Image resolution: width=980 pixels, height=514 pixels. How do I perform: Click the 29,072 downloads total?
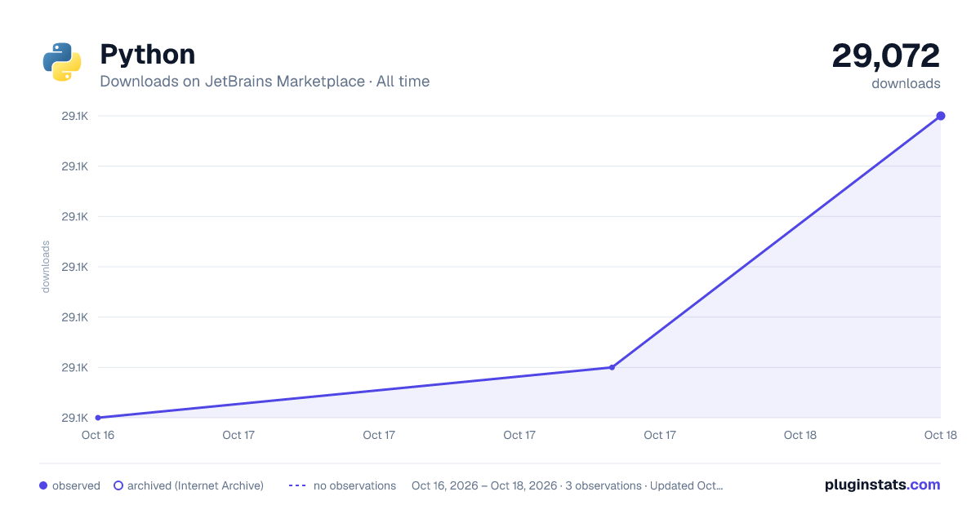[x=886, y=55]
